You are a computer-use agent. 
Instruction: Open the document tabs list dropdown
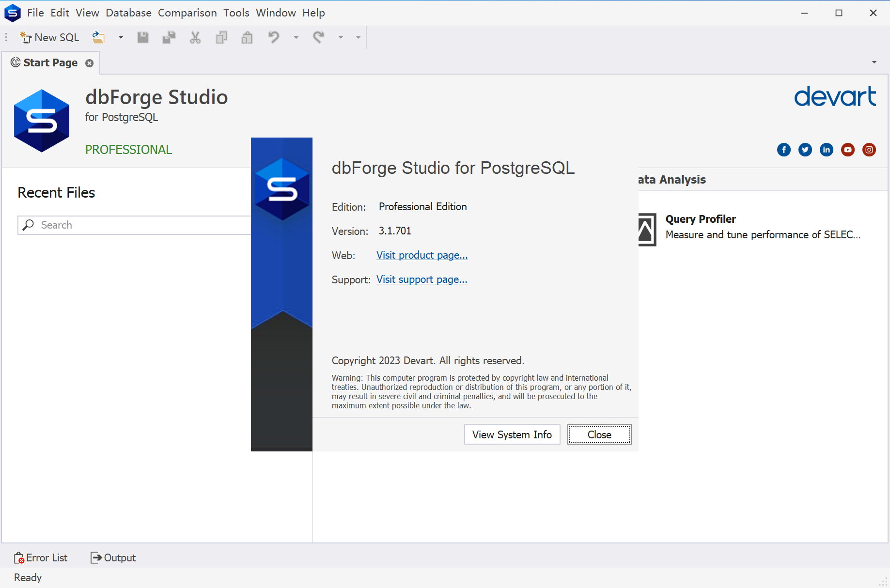pos(874,62)
